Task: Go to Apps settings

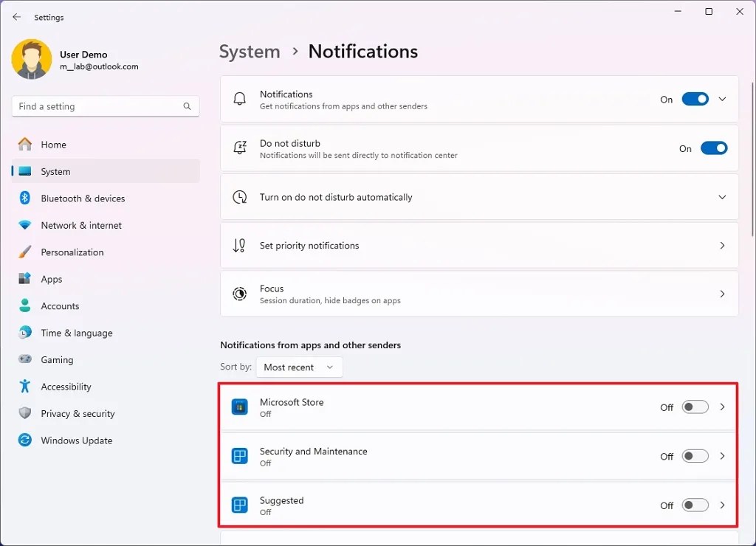Action: (x=52, y=279)
